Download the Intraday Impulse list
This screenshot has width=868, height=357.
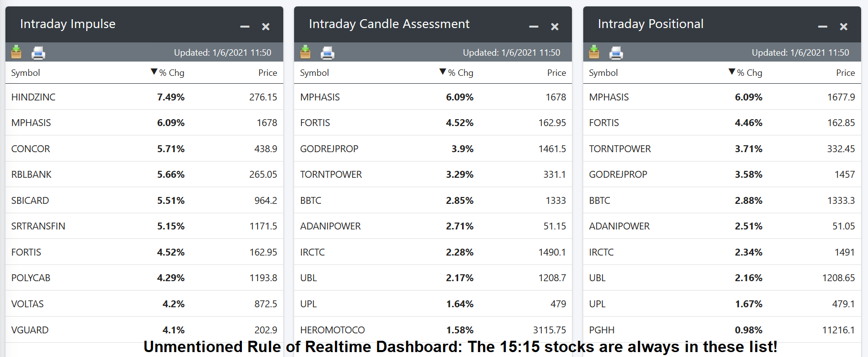coord(16,52)
